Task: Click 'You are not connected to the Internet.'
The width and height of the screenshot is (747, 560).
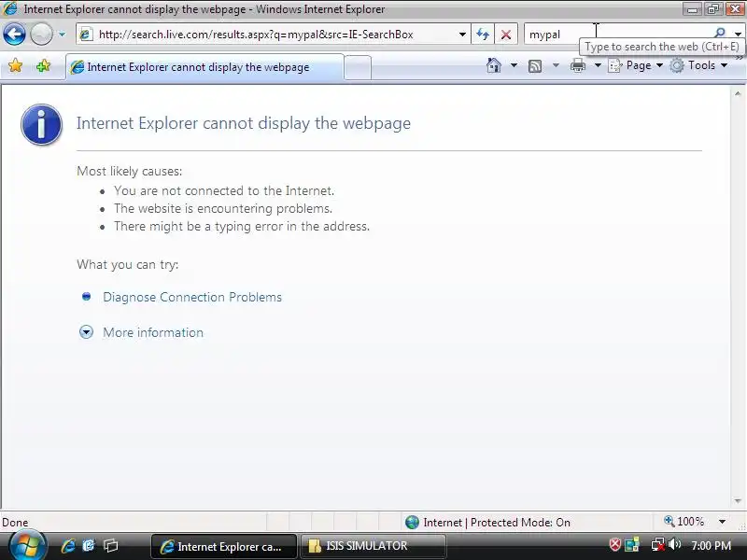Action: (x=224, y=190)
